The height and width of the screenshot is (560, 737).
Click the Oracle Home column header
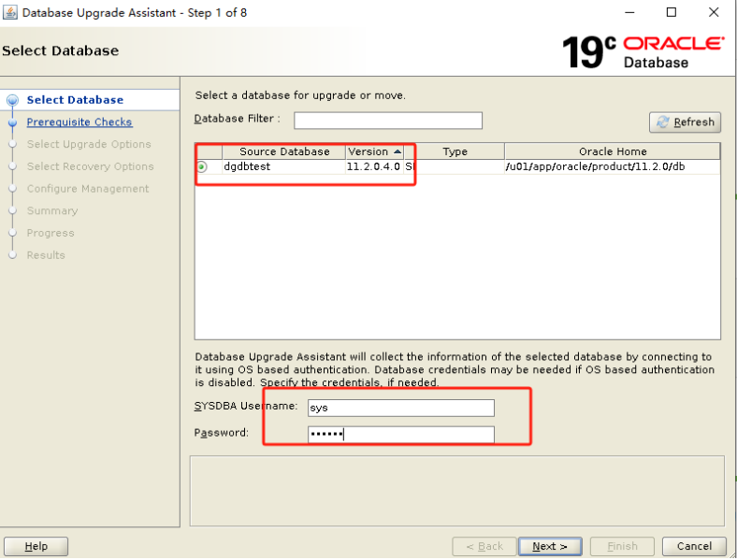tap(612, 151)
